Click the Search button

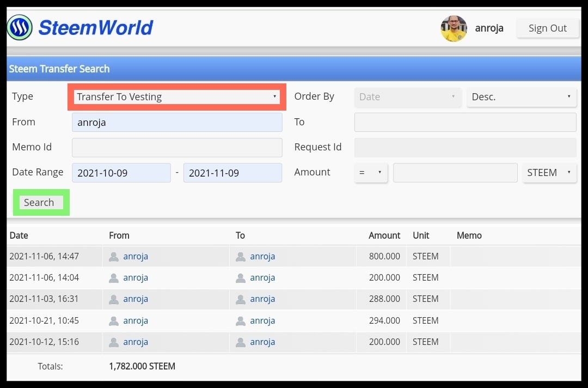(41, 203)
